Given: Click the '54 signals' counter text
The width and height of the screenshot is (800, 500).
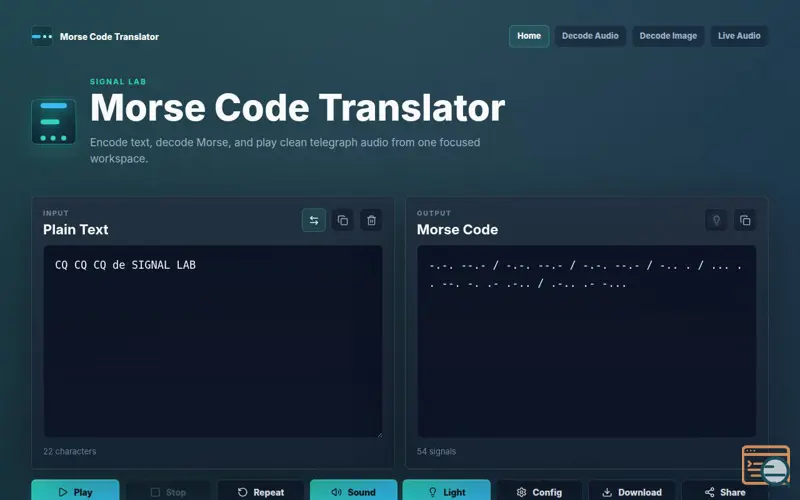Looking at the screenshot, I should pyautogui.click(x=436, y=452).
